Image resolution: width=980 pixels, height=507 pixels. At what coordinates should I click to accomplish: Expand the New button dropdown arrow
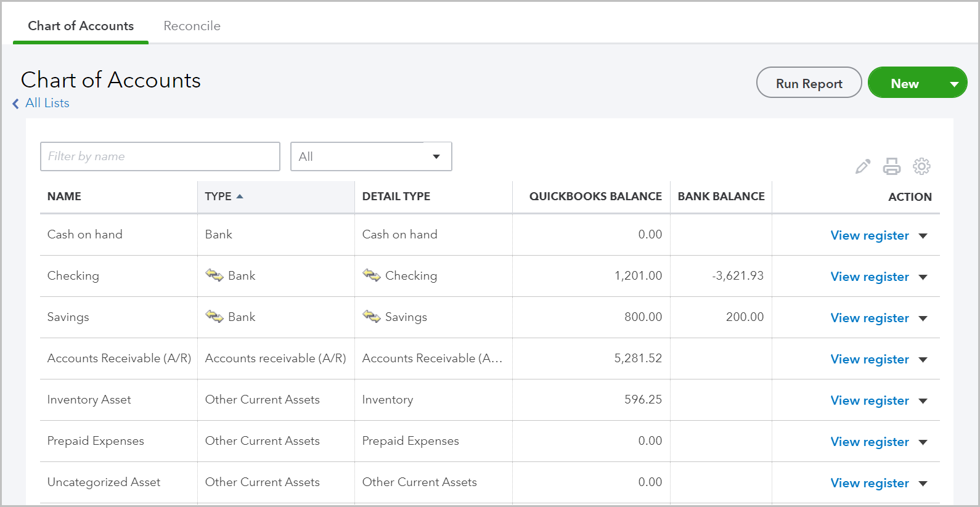coord(954,84)
